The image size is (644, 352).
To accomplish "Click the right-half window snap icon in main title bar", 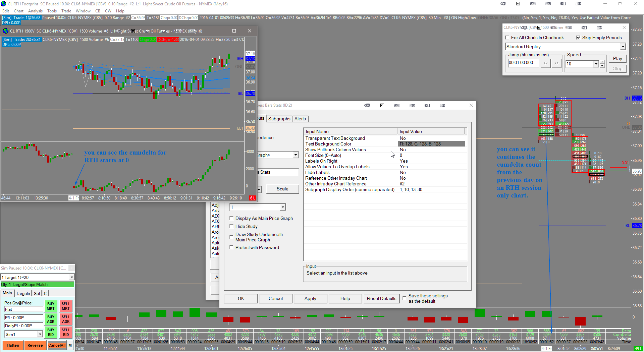I will [x=578, y=4].
